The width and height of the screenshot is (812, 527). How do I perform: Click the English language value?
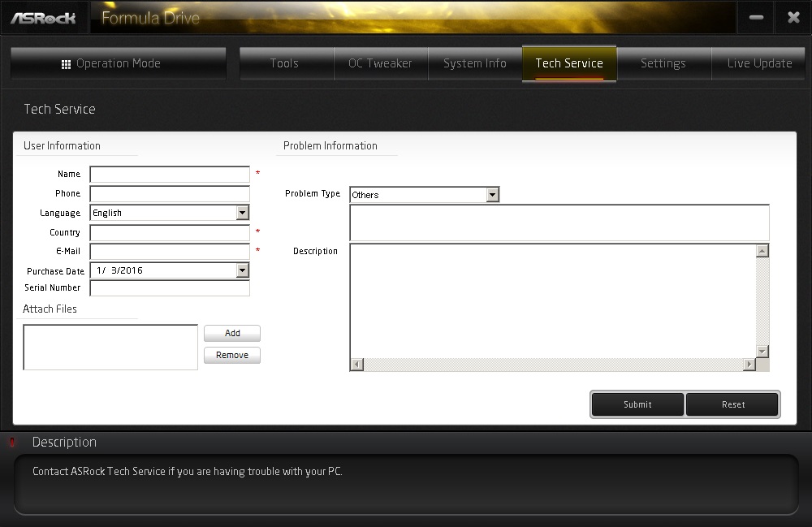(x=107, y=213)
